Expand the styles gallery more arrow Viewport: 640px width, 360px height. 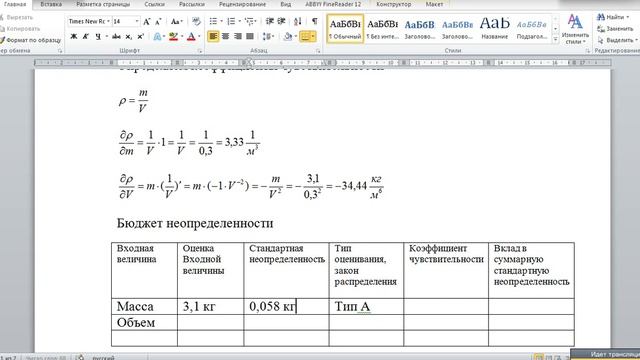click(556, 40)
